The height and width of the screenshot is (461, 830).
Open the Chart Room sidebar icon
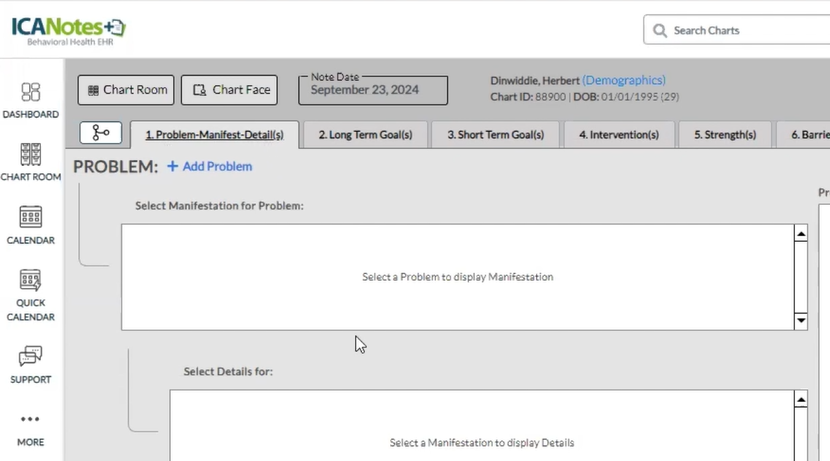[x=31, y=155]
